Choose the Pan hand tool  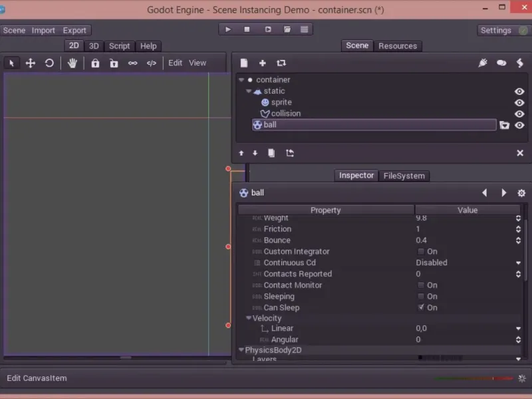[x=72, y=63]
